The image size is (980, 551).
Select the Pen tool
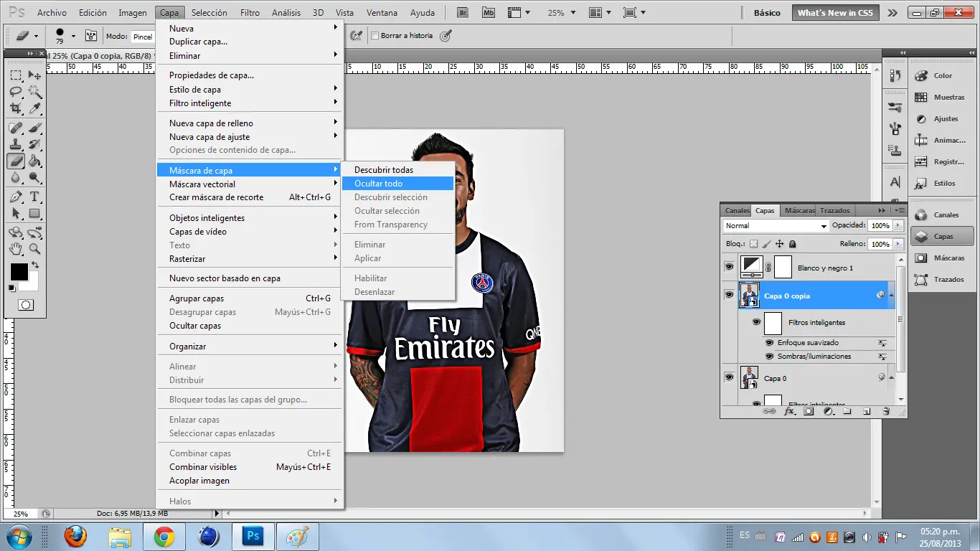pos(16,197)
